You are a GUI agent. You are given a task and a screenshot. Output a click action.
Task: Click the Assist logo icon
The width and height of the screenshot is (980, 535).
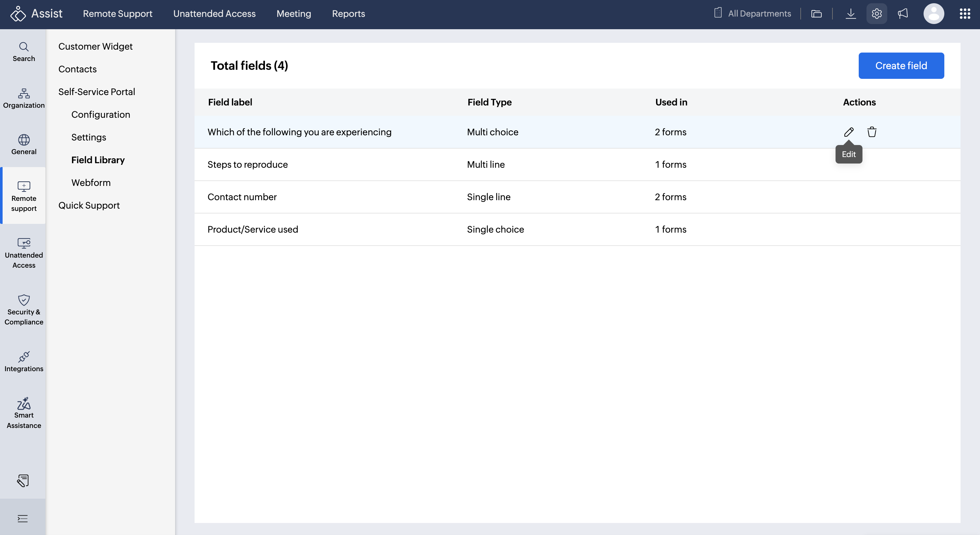(18, 14)
